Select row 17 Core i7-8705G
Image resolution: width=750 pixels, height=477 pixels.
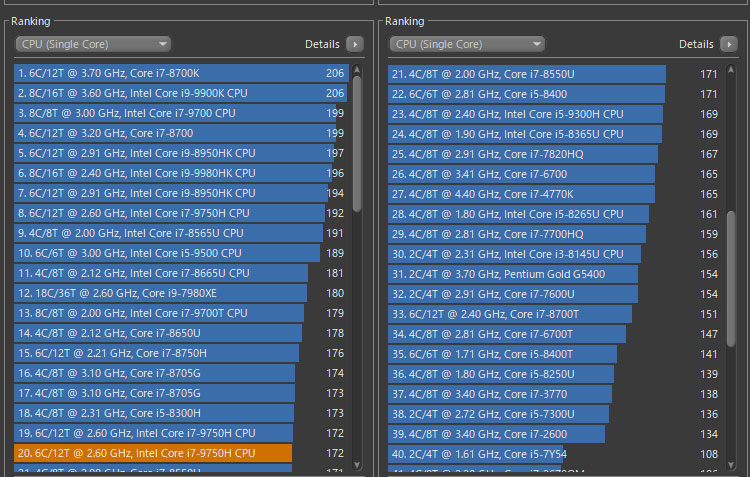pyautogui.click(x=181, y=393)
